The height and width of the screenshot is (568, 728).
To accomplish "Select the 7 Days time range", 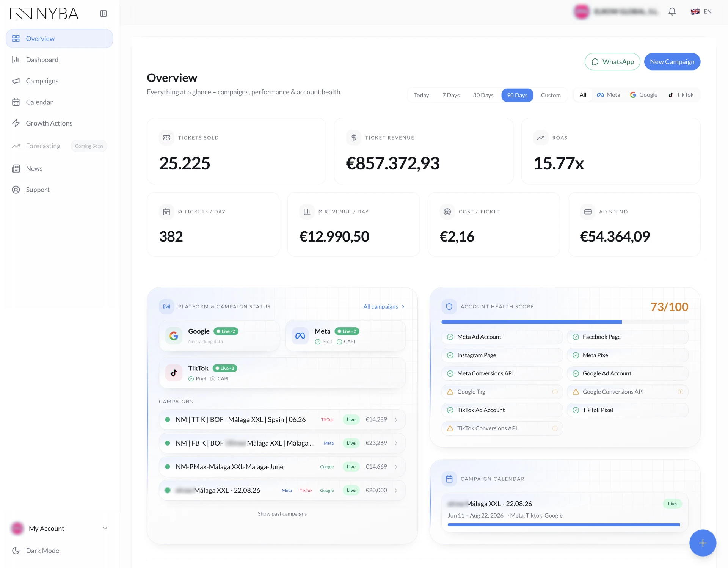I will (x=451, y=95).
